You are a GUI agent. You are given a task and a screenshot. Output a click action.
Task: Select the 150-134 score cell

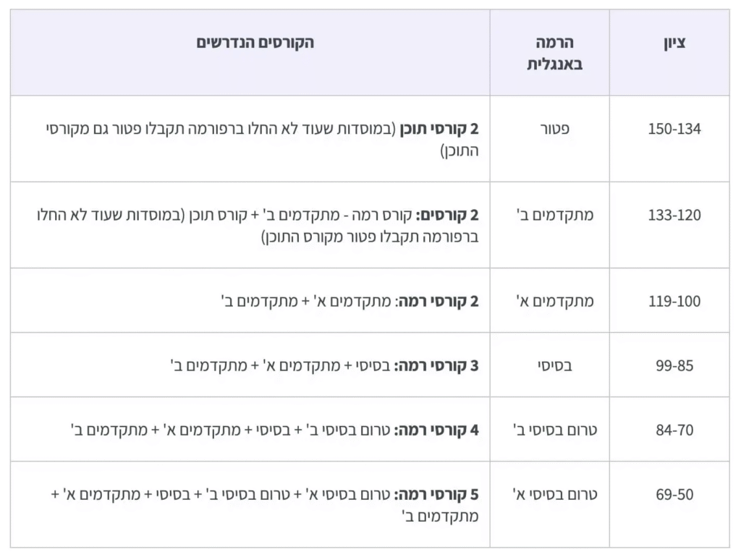point(674,130)
